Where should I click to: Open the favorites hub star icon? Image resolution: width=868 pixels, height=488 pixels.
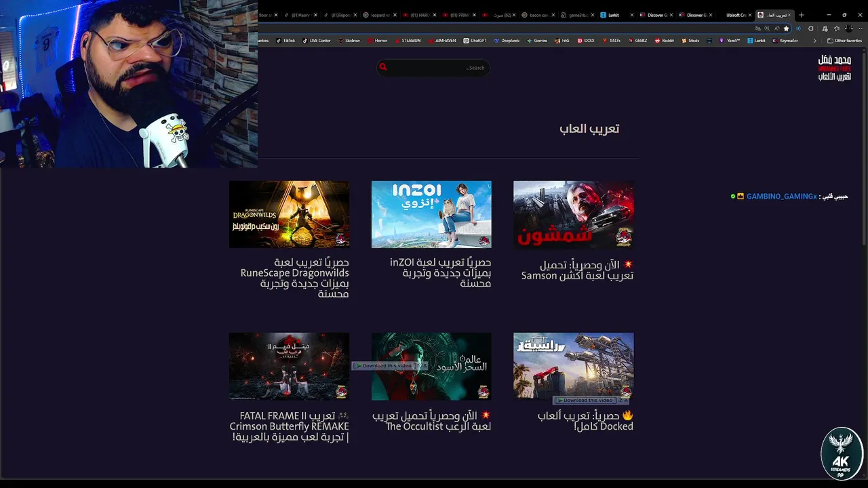click(837, 28)
